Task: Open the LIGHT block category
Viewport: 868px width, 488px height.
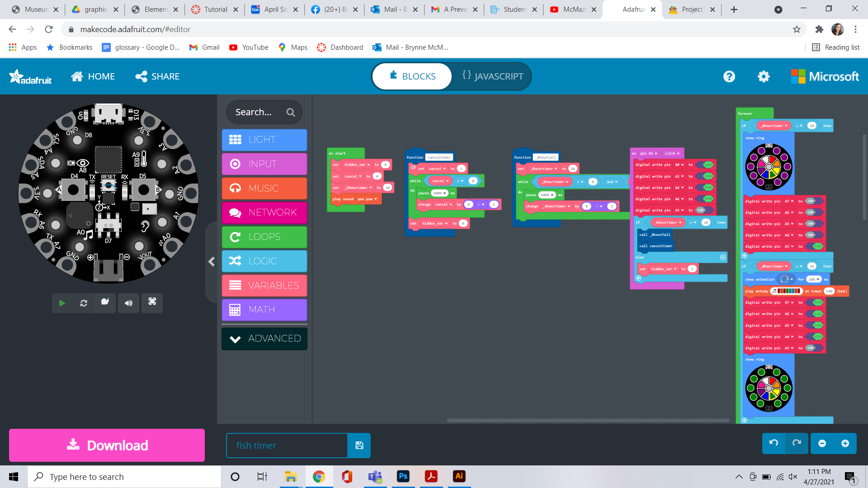Action: click(x=264, y=140)
